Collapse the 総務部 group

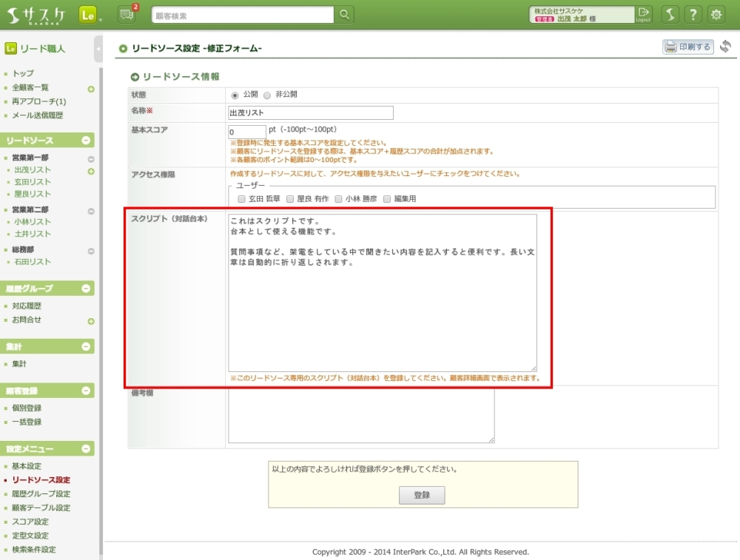coord(91,251)
